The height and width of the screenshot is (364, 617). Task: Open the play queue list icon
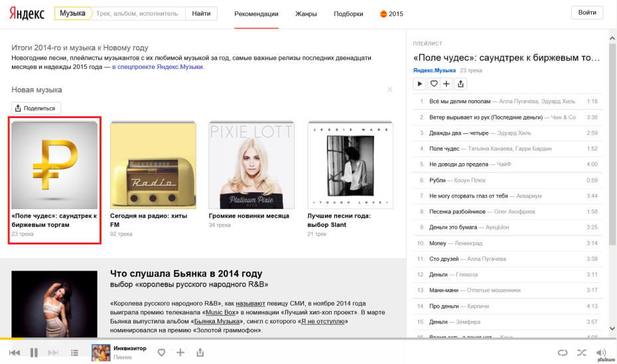[x=75, y=353]
